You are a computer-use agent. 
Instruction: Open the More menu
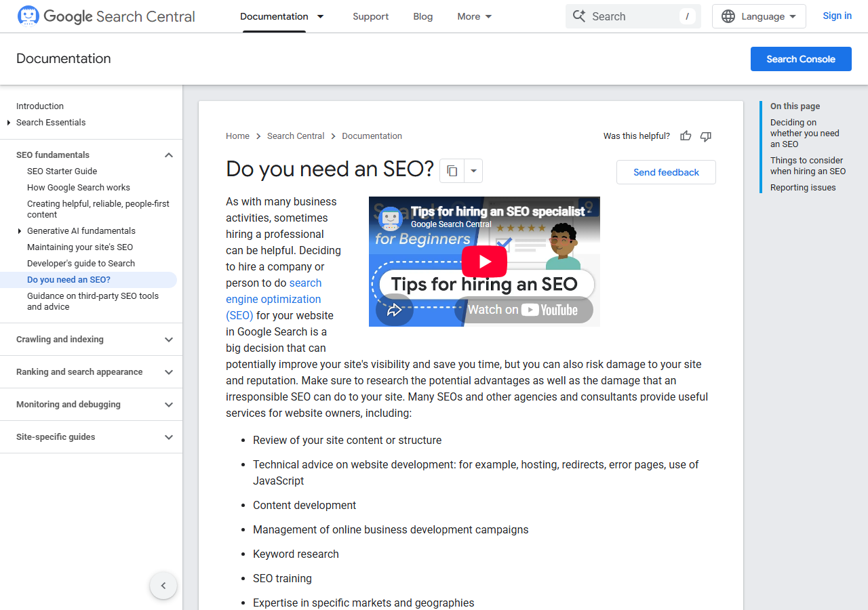click(475, 16)
